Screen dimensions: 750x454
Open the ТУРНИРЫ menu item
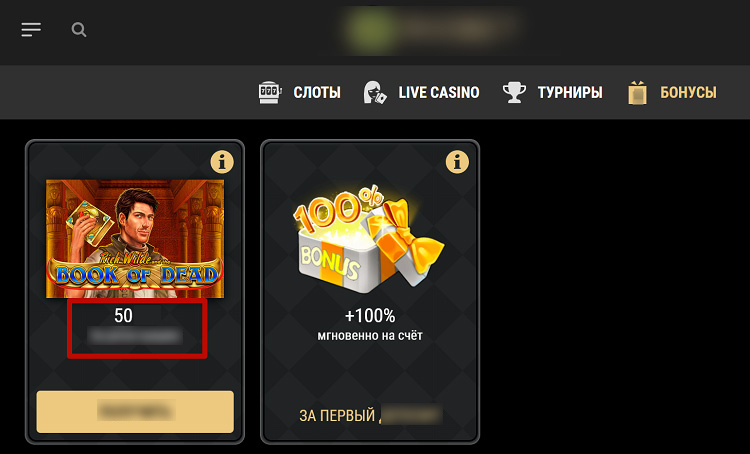pos(570,92)
